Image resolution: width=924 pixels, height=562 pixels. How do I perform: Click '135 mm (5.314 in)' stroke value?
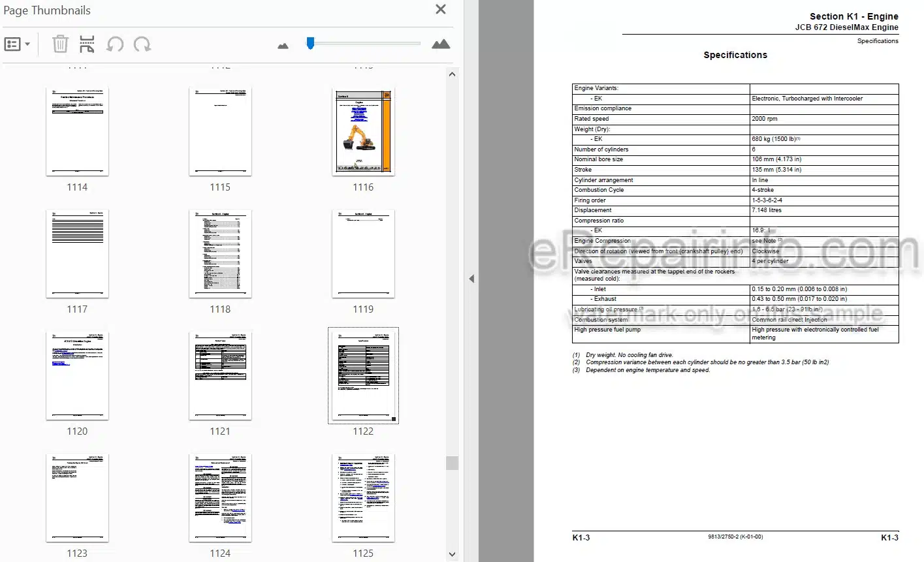click(776, 170)
